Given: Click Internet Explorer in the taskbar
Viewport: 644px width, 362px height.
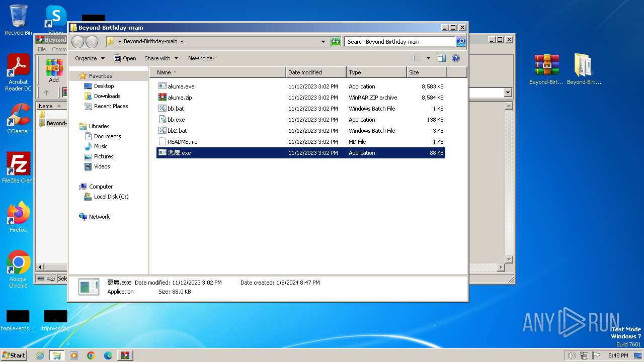Looking at the screenshot, I should 40,355.
